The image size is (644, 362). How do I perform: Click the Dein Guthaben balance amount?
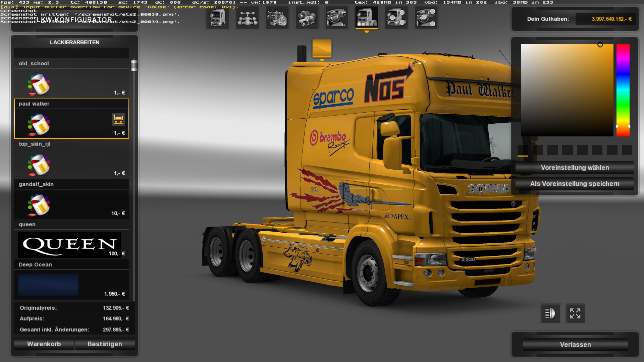pos(611,19)
